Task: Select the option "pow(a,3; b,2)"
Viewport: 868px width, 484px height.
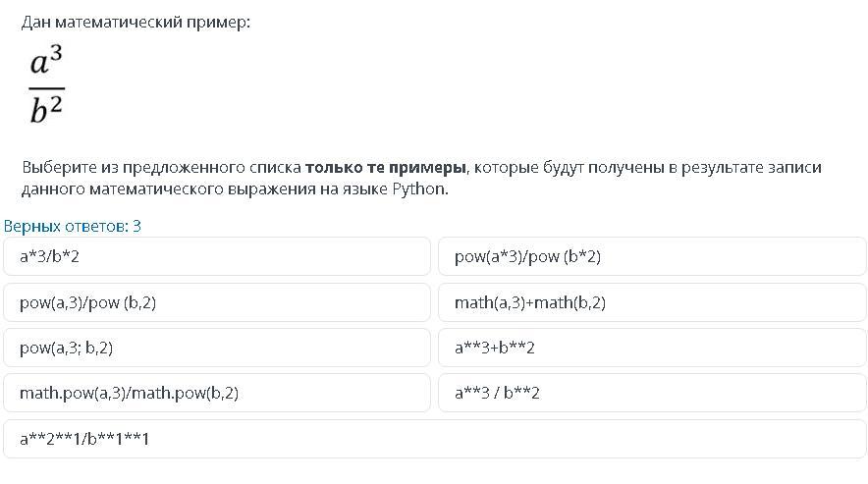Action: [216, 348]
